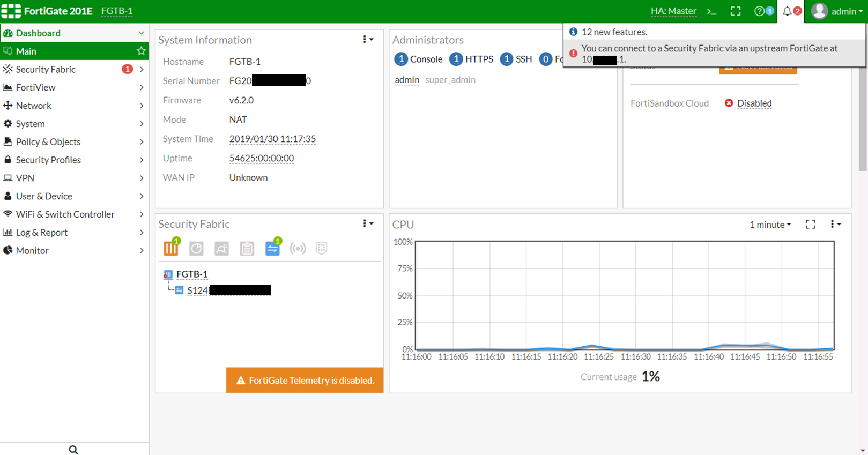The width and height of the screenshot is (868, 455).
Task: Click the gray shield fabric icon
Action: 321,248
